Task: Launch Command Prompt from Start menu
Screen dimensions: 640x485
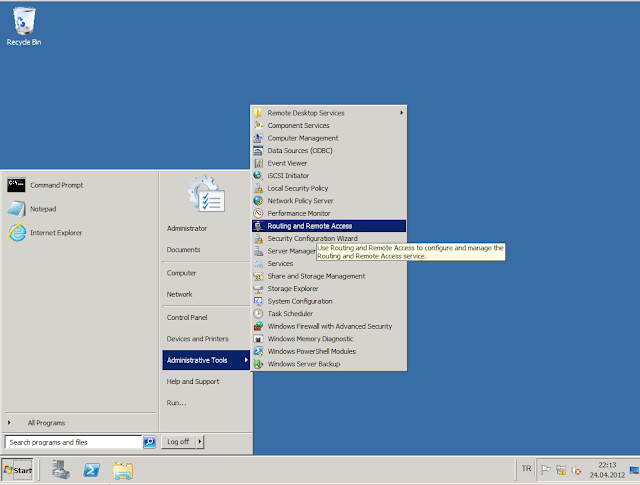Action: [56, 185]
